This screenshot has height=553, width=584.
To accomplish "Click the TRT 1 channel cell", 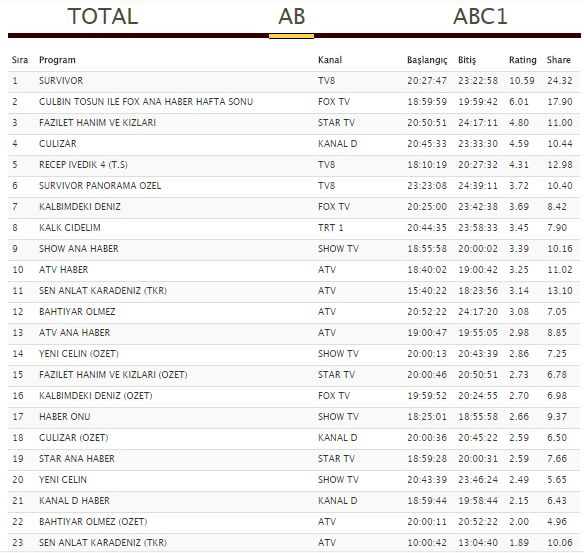I will click(x=330, y=228).
